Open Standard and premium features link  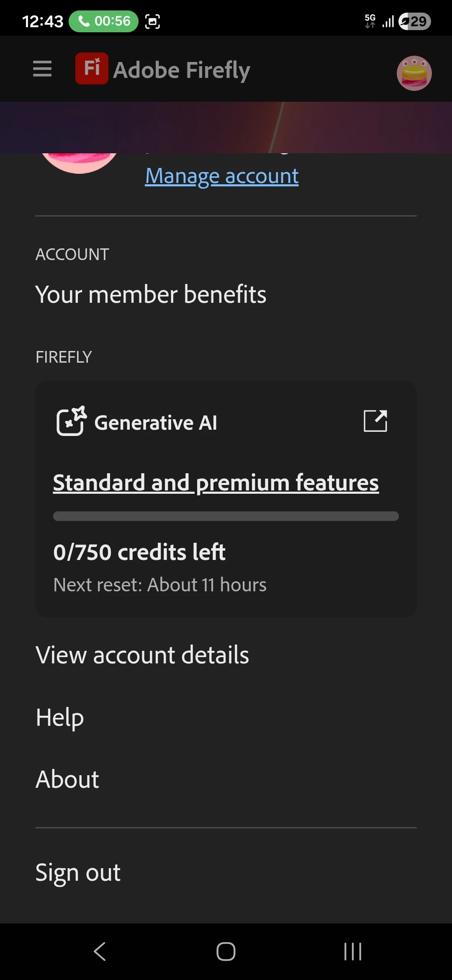(x=216, y=482)
